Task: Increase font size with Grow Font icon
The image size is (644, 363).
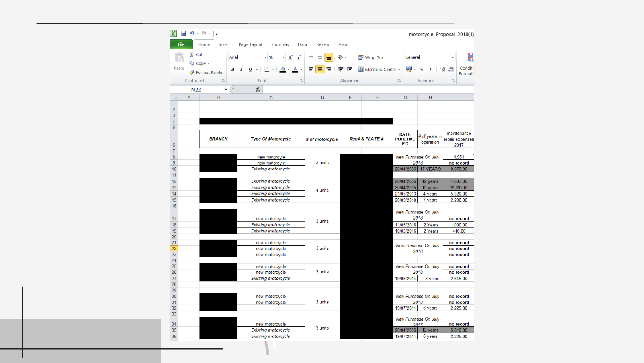Action: pyautogui.click(x=291, y=57)
